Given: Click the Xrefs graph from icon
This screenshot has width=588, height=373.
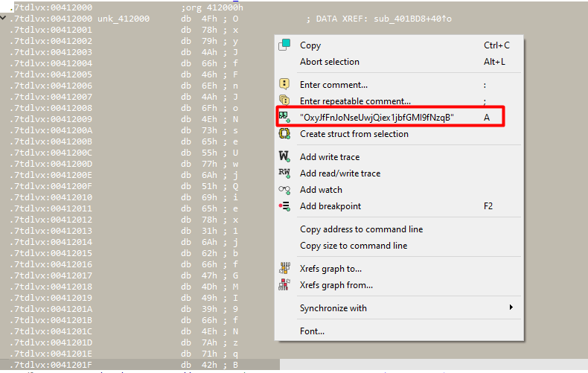Looking at the screenshot, I should click(284, 285).
